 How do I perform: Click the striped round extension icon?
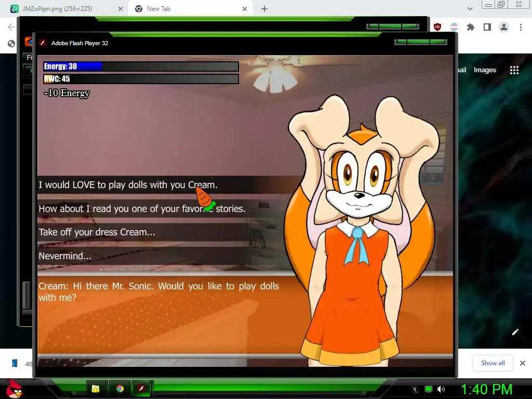[454, 27]
